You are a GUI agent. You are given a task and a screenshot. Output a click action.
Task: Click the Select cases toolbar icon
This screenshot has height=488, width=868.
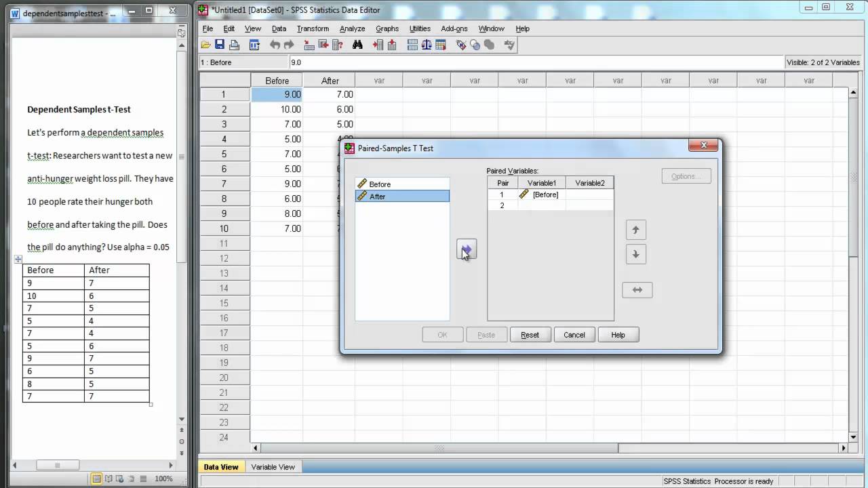[x=441, y=45]
